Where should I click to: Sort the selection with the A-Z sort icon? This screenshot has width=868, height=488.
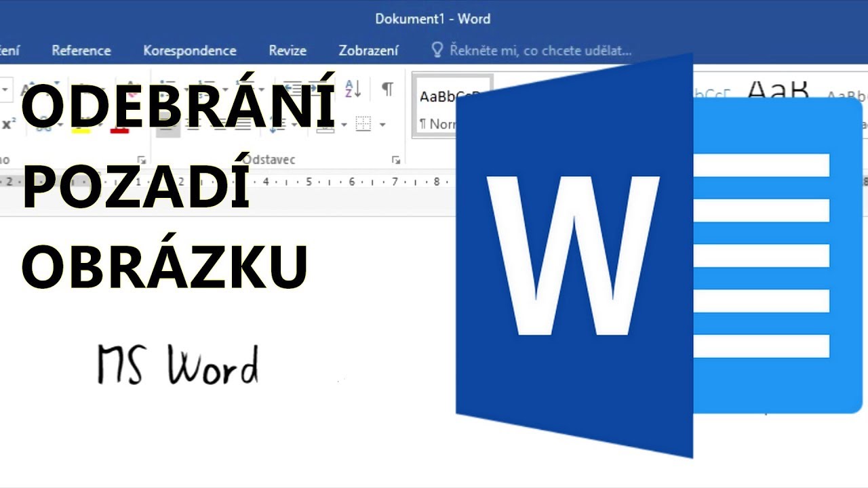pos(353,89)
